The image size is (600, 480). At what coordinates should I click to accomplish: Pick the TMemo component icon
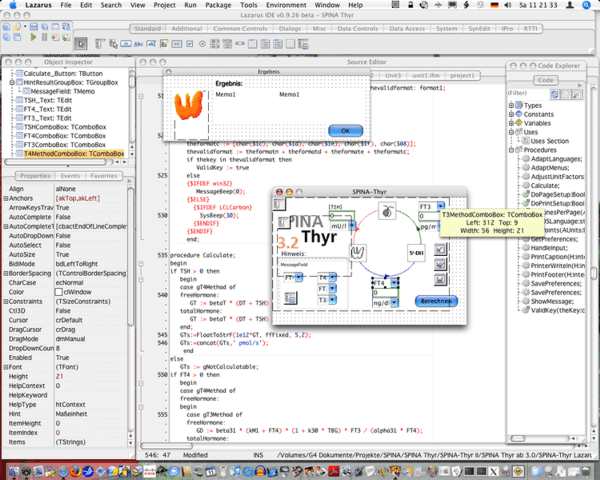tap(164, 44)
